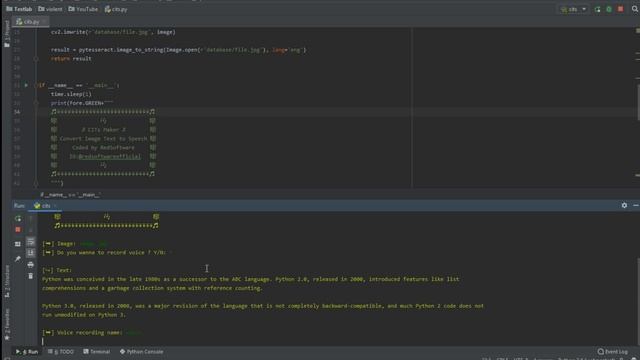
Task: Click the breadcrumb if __name__ == '__main__' below editor
Action: coord(70,195)
